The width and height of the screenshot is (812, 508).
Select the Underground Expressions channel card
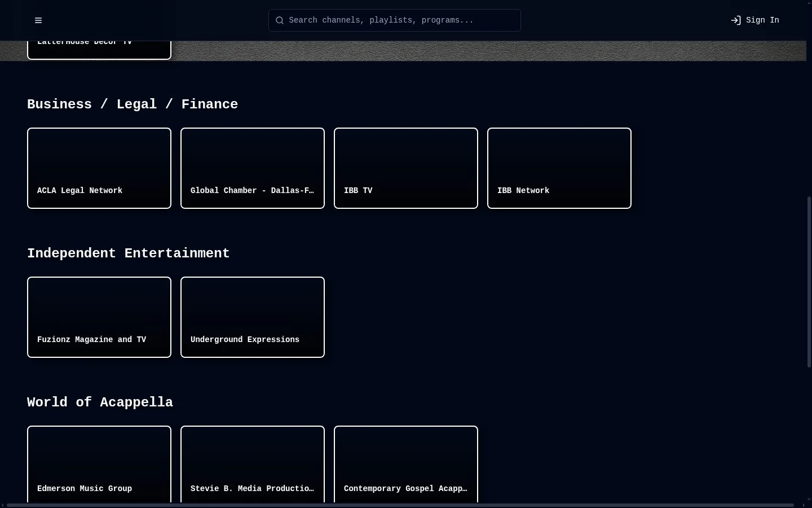click(253, 317)
